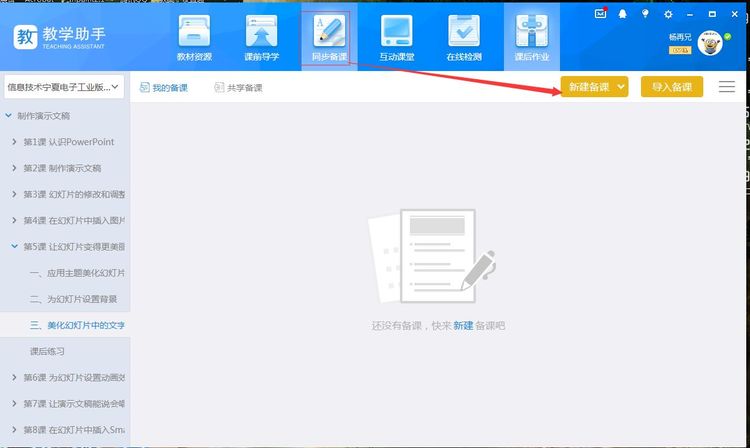The width and height of the screenshot is (750, 448).
Task: Open the textbook selection dropdown
Action: tap(64, 87)
